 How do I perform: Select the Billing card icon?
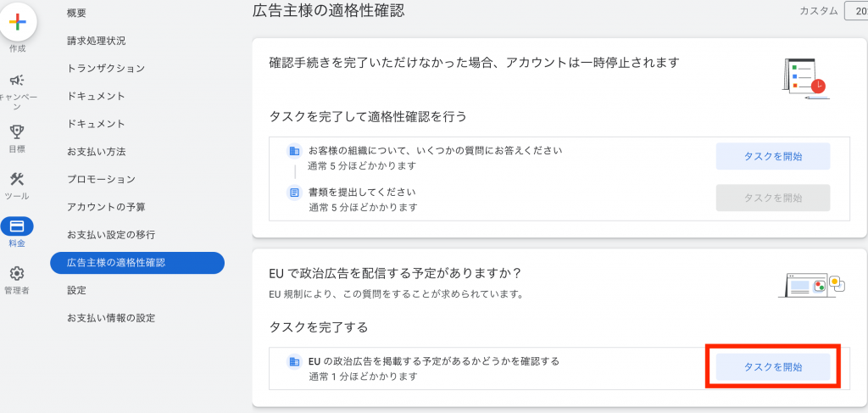pyautogui.click(x=17, y=226)
